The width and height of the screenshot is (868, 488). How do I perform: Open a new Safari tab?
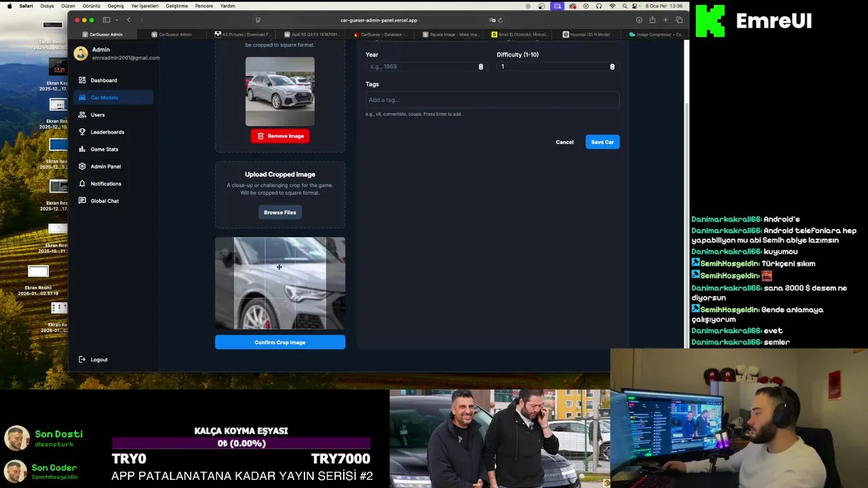(x=665, y=20)
